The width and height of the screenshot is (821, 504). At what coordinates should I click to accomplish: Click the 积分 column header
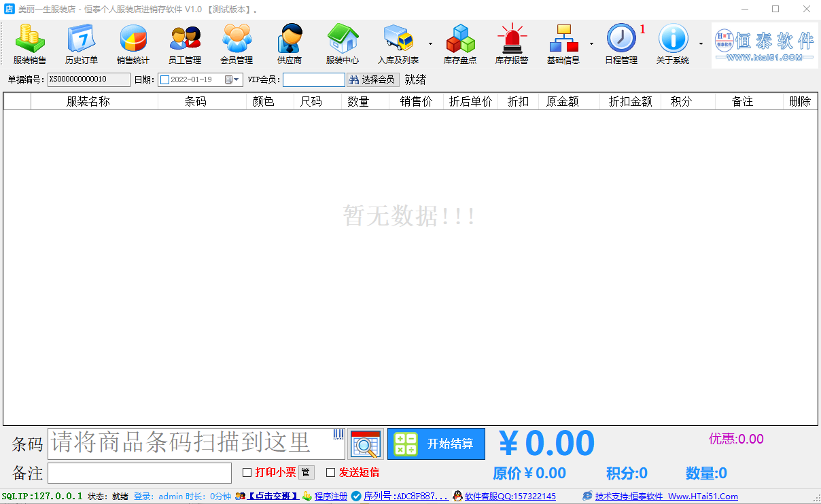(688, 101)
